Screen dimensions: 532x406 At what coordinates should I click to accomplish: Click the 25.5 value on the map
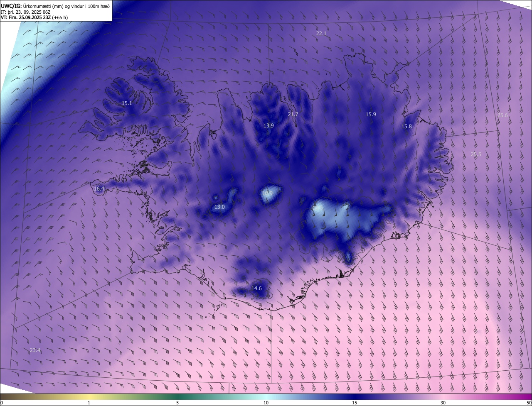tap(476, 154)
